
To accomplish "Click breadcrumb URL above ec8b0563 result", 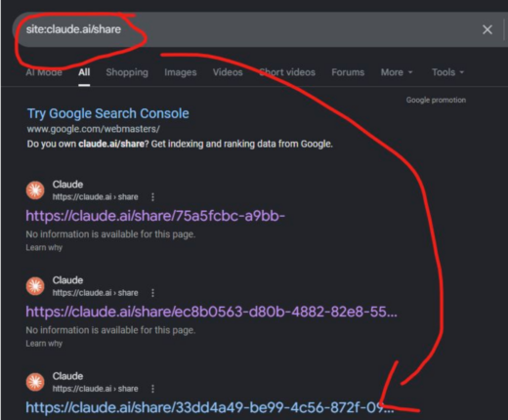I will tap(96, 293).
